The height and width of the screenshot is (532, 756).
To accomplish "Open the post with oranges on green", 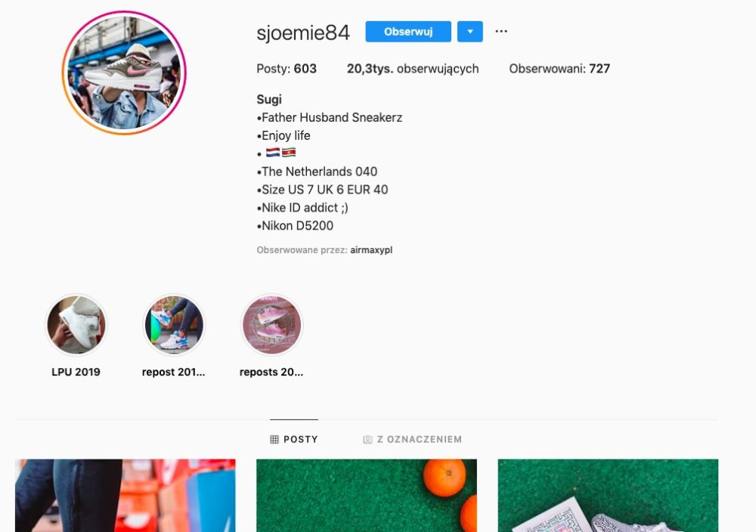I will 367,496.
